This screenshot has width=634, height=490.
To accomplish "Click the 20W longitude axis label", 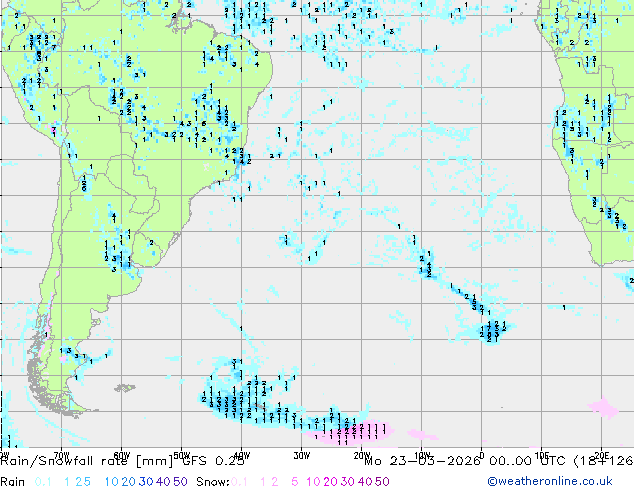I will [361, 455].
